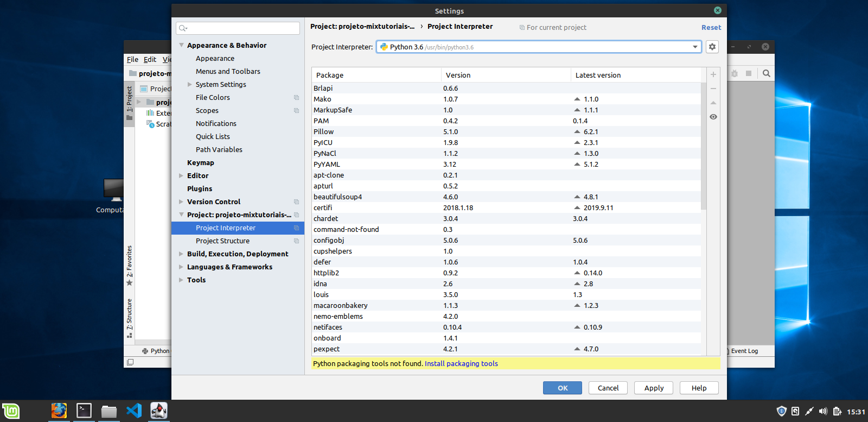Collapse the Project: projeto-mixtutoriais section

(x=182, y=215)
